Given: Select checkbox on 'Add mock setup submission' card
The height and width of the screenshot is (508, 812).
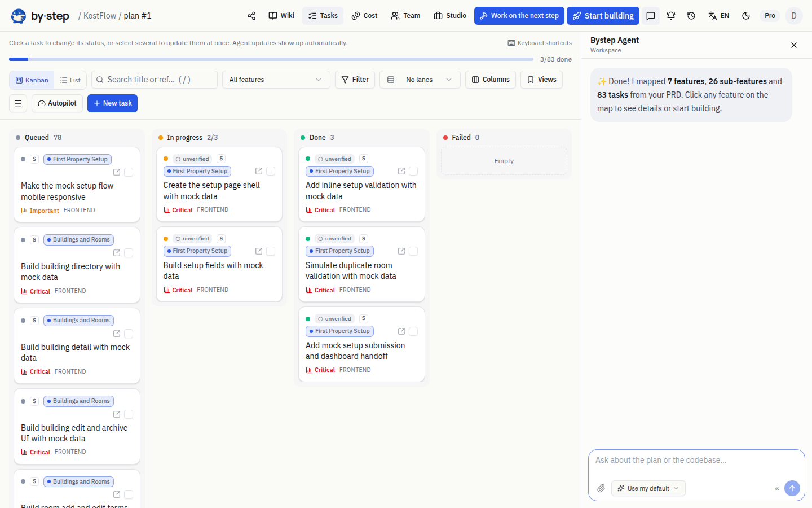Looking at the screenshot, I should pyautogui.click(x=413, y=331).
